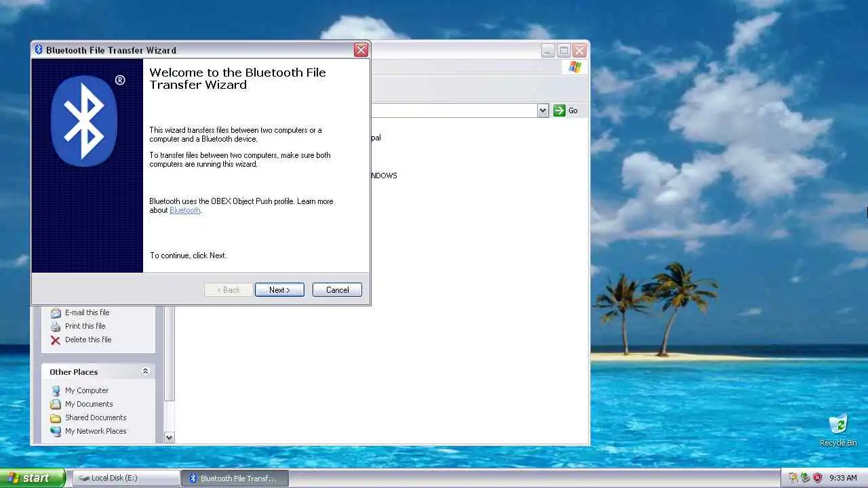
Task: Click the printer icon beside Print this file
Action: [56, 327]
